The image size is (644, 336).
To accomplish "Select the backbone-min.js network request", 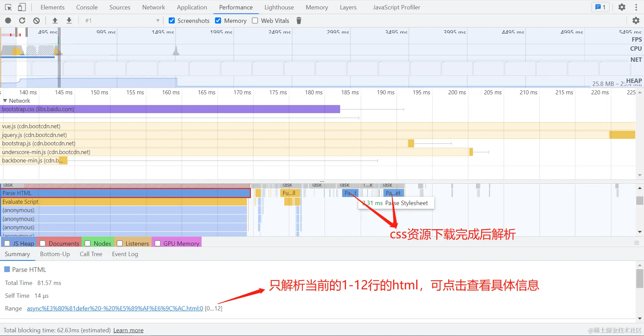I will 34,160.
